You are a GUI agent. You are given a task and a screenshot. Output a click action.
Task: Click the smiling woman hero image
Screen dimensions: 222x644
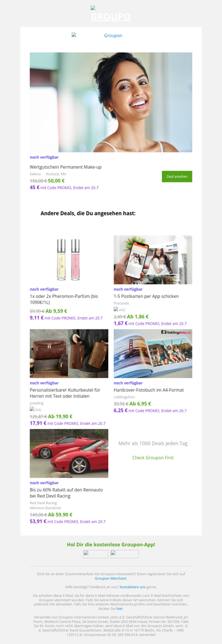[x=110, y=102]
